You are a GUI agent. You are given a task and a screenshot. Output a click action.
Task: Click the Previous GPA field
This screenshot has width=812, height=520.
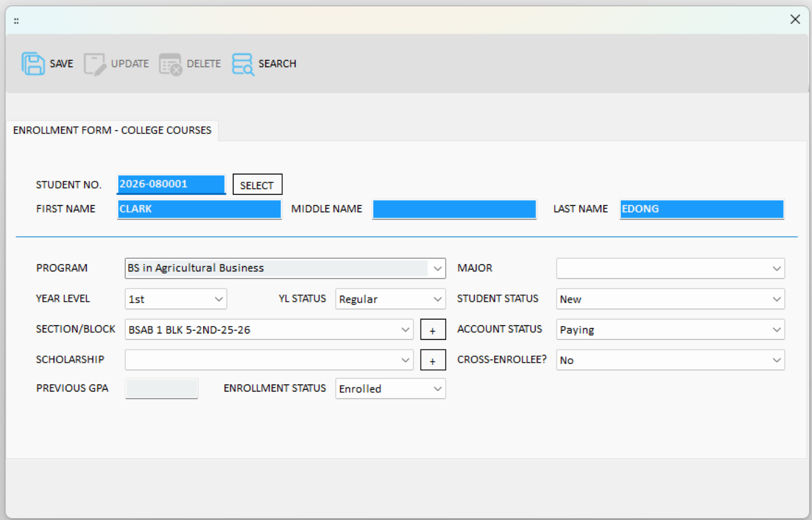(162, 388)
